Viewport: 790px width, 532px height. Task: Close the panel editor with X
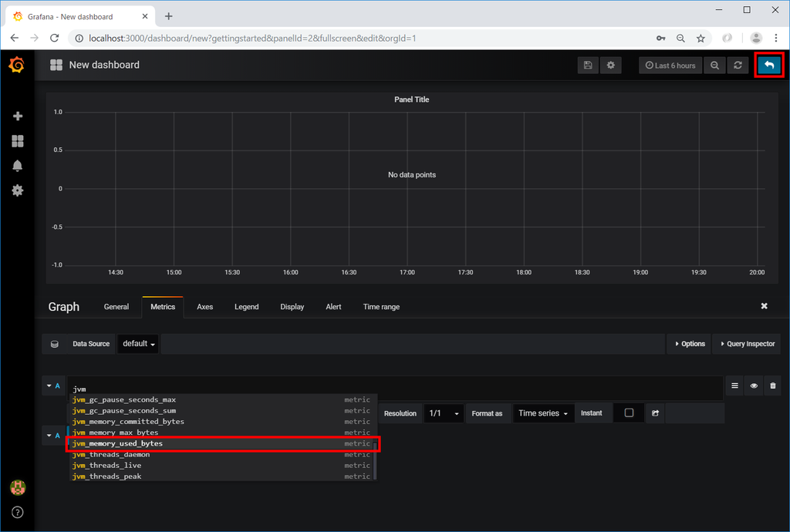764,306
